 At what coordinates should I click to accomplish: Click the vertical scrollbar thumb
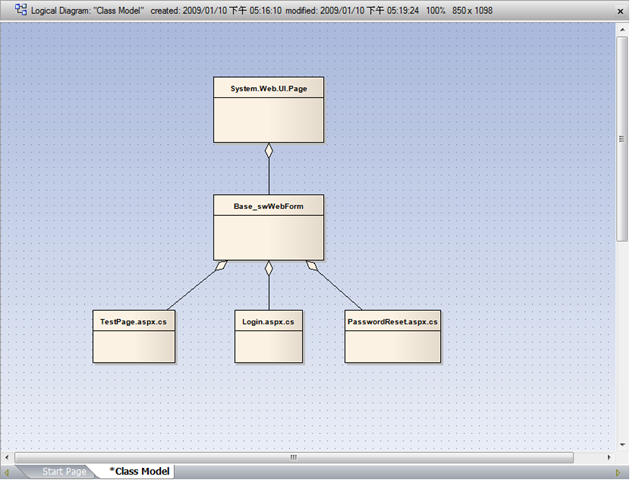tap(622, 139)
